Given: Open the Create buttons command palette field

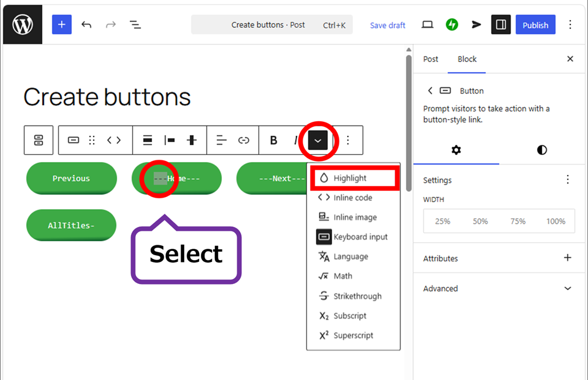Looking at the screenshot, I should click(272, 24).
